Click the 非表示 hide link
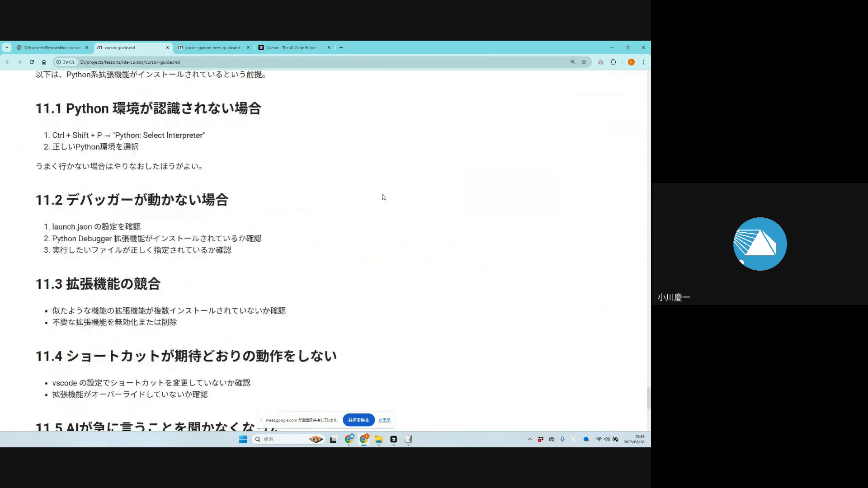The width and height of the screenshot is (868, 488). coord(384,420)
